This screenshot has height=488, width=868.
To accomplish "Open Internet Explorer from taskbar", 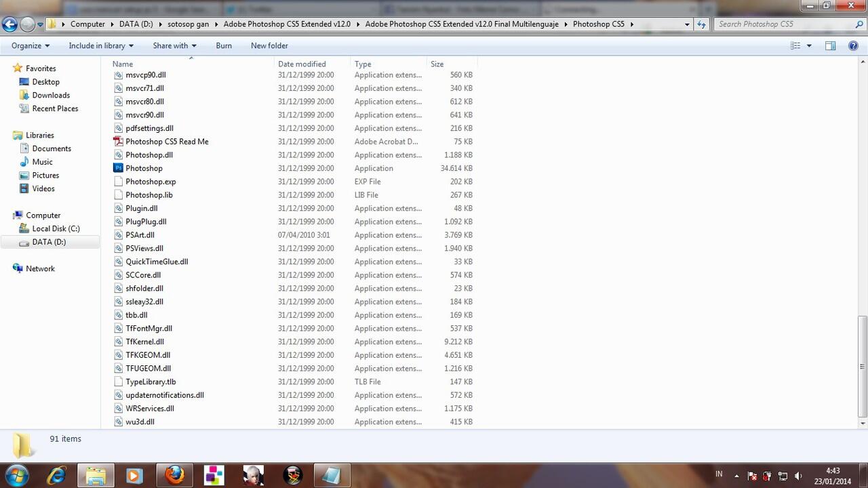I will tap(56, 476).
